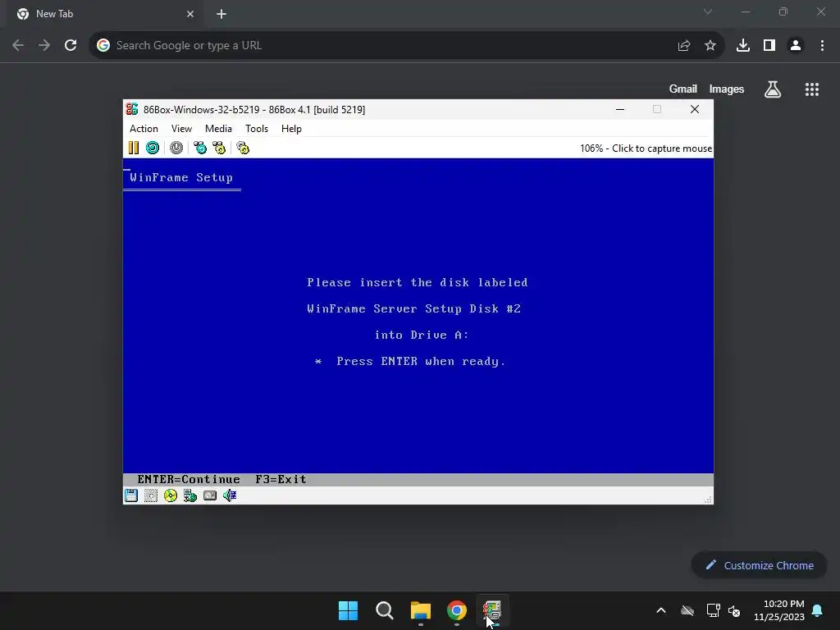Click the sound speaker status icon
This screenshot has height=630, width=840.
coord(230,495)
